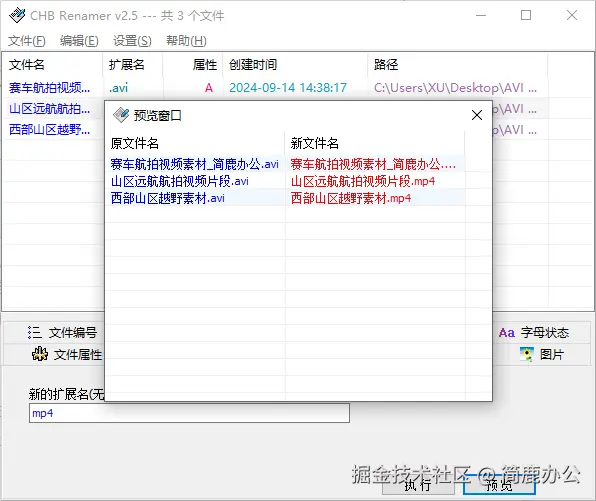Select original name 山区远航航拍视频片段.avi
The height and width of the screenshot is (501, 596).
180,181
